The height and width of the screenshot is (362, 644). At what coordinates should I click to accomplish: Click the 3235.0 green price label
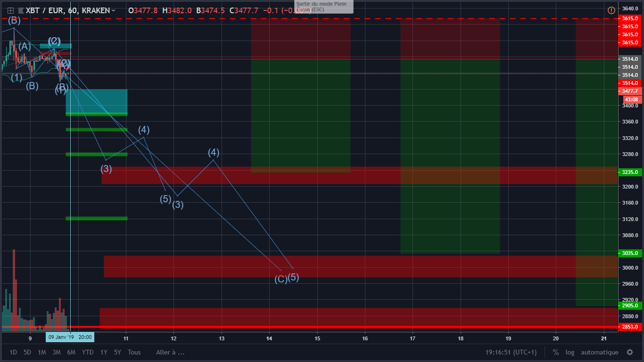click(630, 172)
